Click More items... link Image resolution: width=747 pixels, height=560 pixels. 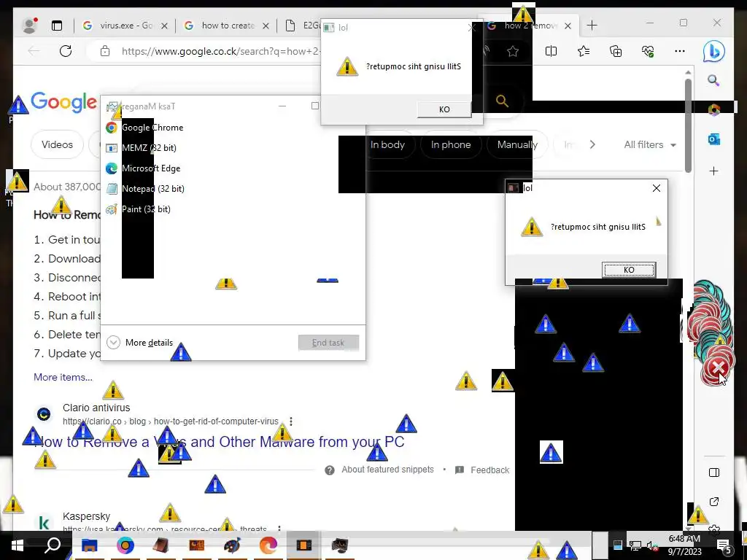coord(63,377)
